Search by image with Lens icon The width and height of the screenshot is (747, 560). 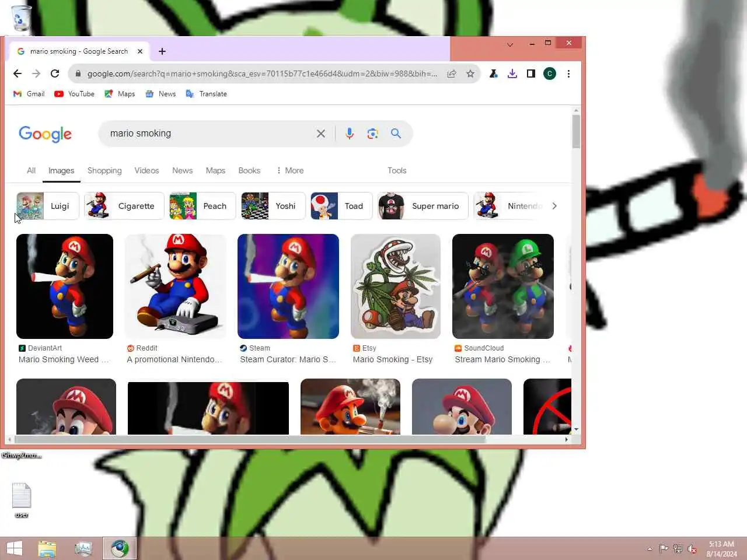372,134
